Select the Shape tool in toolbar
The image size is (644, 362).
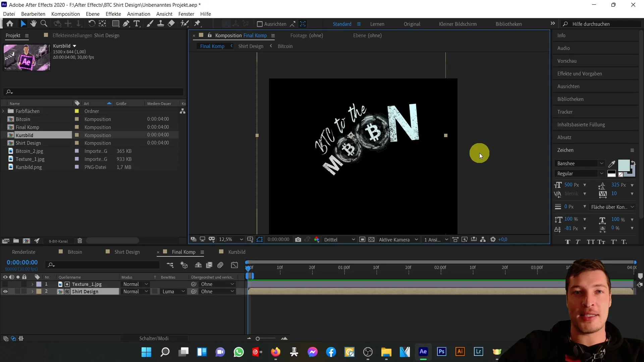coord(115,24)
